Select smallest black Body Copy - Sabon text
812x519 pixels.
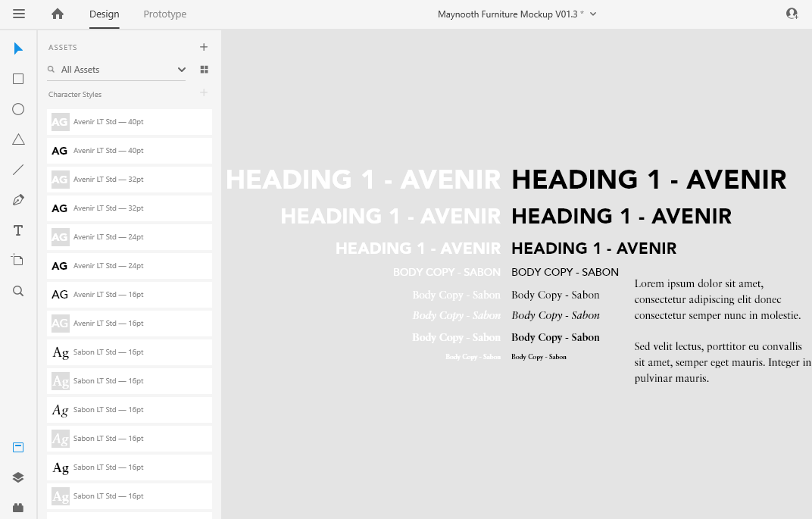coord(539,357)
